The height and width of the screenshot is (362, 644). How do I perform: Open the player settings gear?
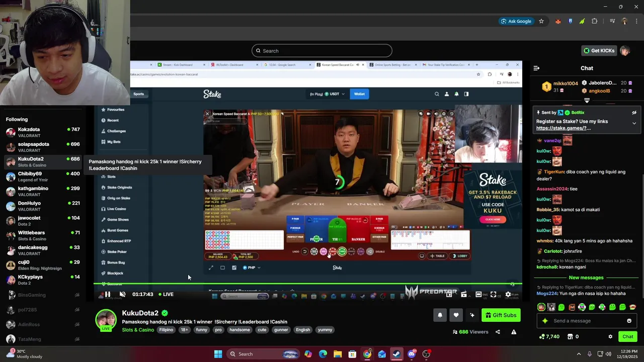click(x=508, y=295)
